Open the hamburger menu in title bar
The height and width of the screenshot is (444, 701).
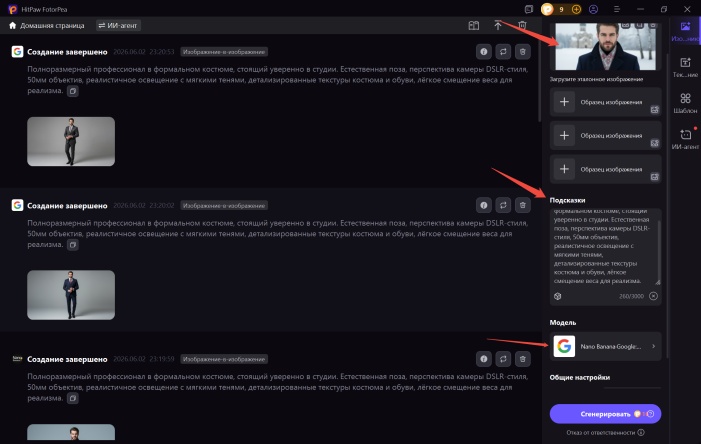[x=617, y=9]
